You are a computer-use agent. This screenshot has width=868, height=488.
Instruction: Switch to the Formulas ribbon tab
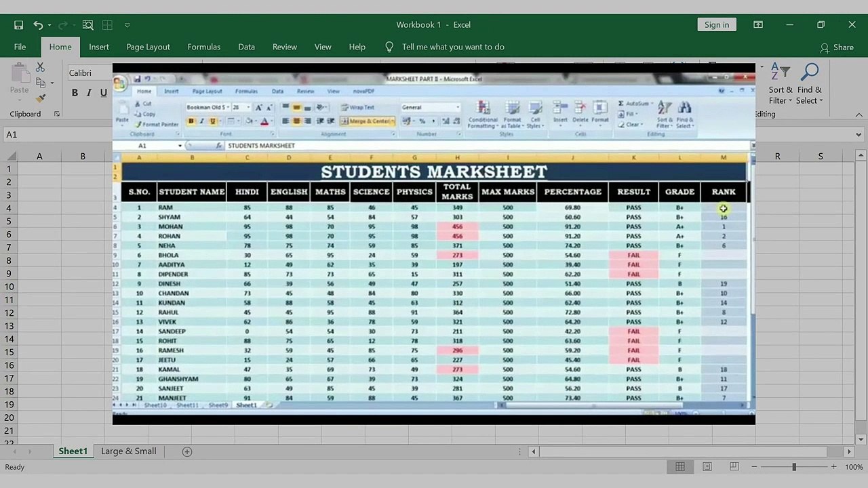pyautogui.click(x=204, y=47)
